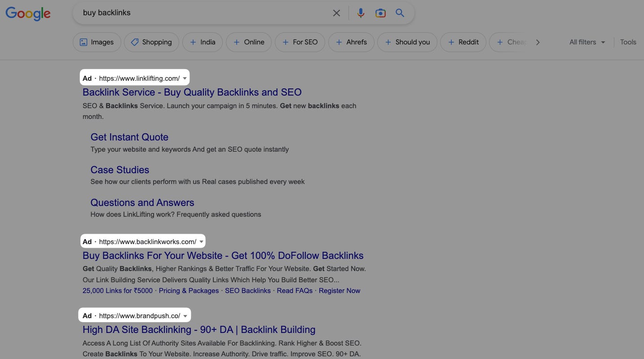Click the https://www.brandpush.co/ ad URL
Image resolution: width=644 pixels, height=359 pixels.
[140, 316]
